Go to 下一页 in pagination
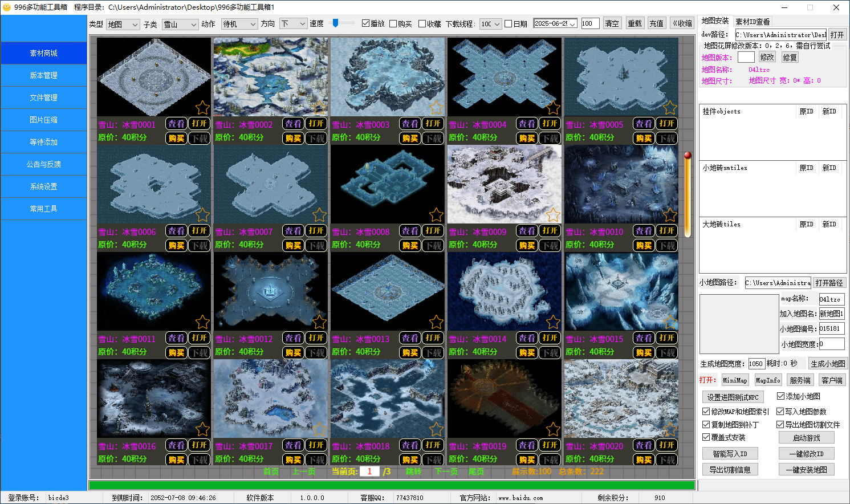 point(446,472)
